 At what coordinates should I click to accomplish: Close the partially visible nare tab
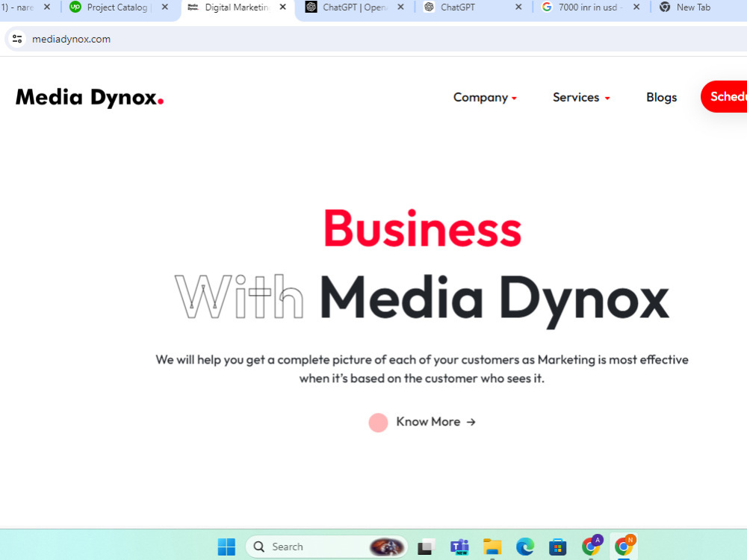coord(46,7)
